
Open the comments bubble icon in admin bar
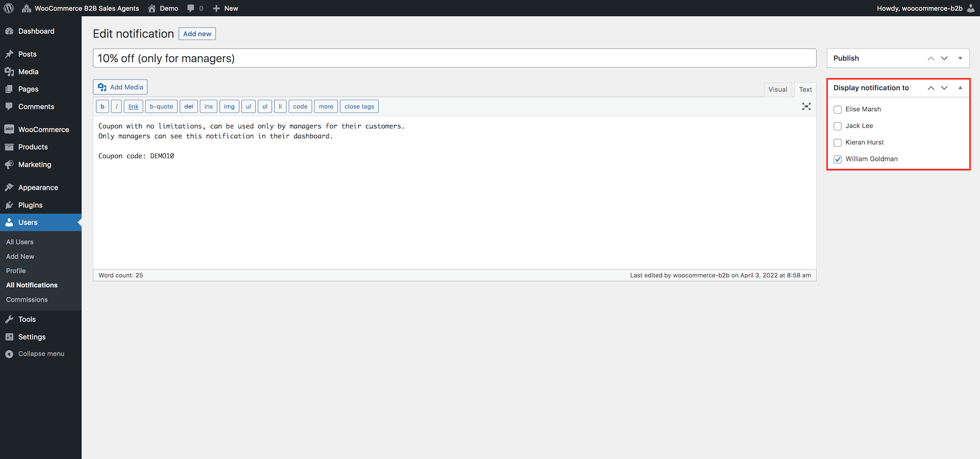pos(191,8)
